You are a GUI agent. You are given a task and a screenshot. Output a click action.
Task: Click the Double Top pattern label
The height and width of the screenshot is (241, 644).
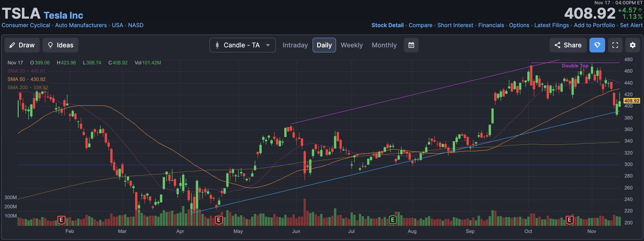[575, 66]
